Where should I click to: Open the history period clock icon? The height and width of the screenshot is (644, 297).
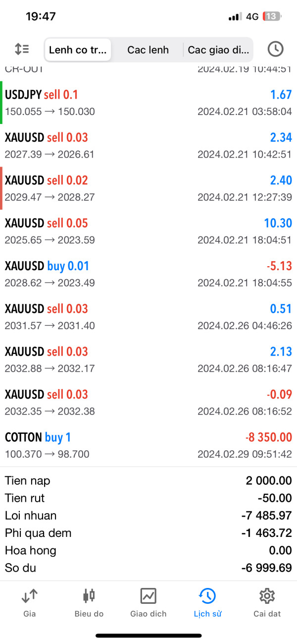tap(275, 49)
